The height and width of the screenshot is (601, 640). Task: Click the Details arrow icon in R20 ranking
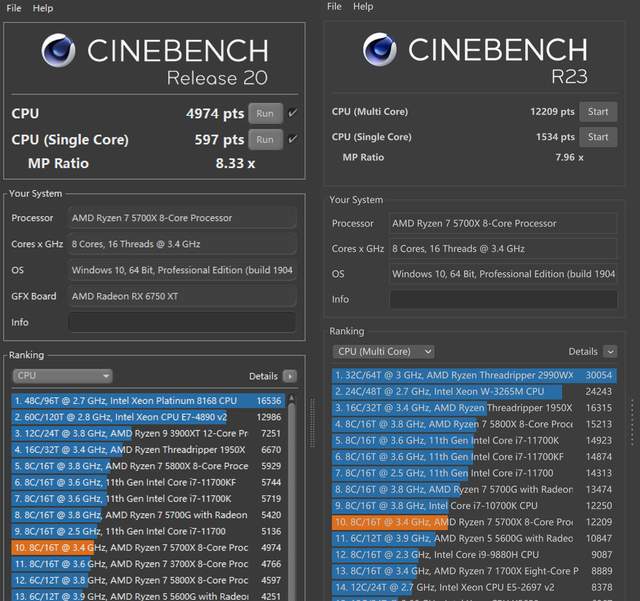[290, 376]
